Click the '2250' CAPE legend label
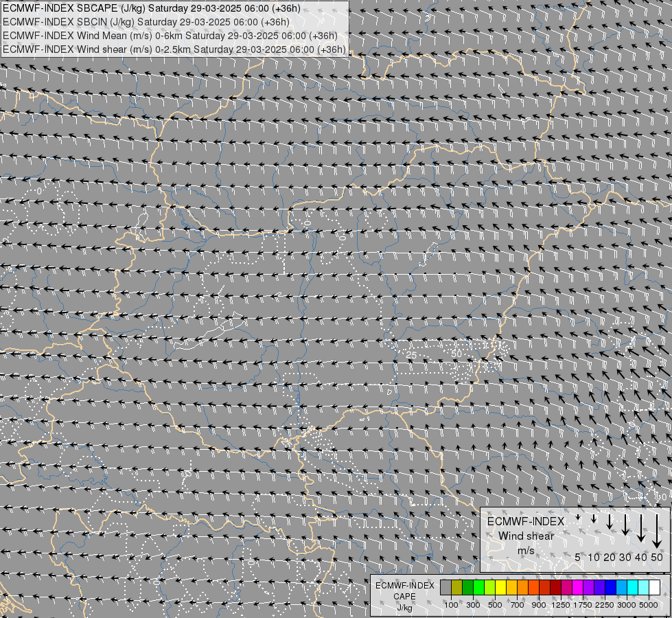This screenshot has height=618, width=672. click(x=605, y=605)
